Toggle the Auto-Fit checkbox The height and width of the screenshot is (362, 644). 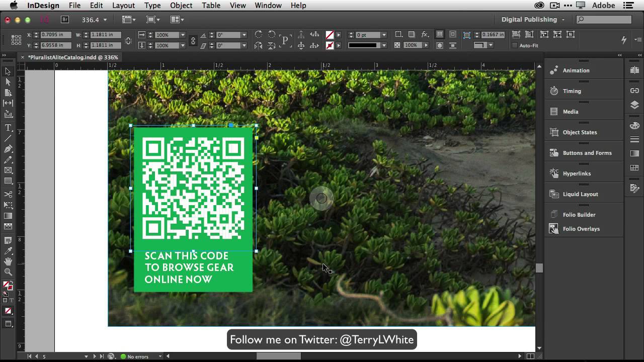(x=514, y=45)
